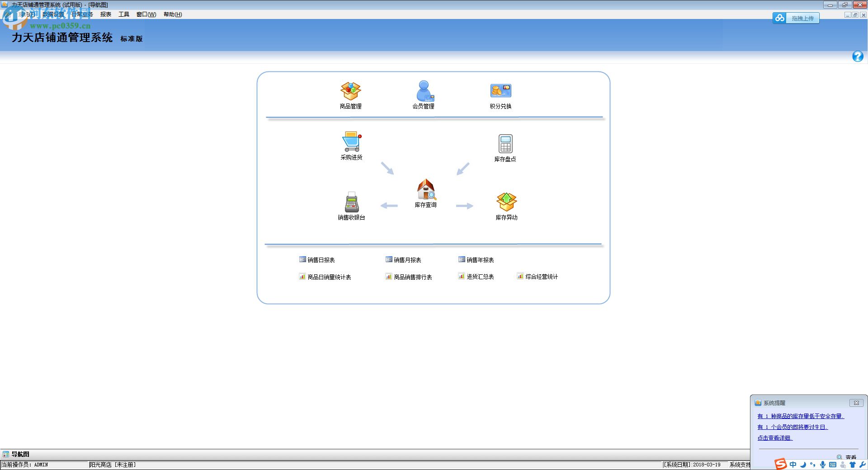Open the 报表 menu
Screen dimensions: 868x470
click(x=106, y=14)
